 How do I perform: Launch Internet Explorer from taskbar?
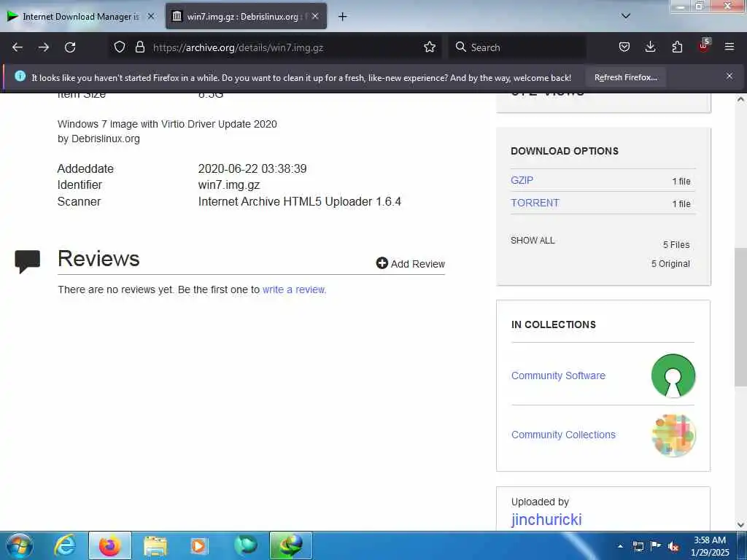pyautogui.click(x=65, y=545)
